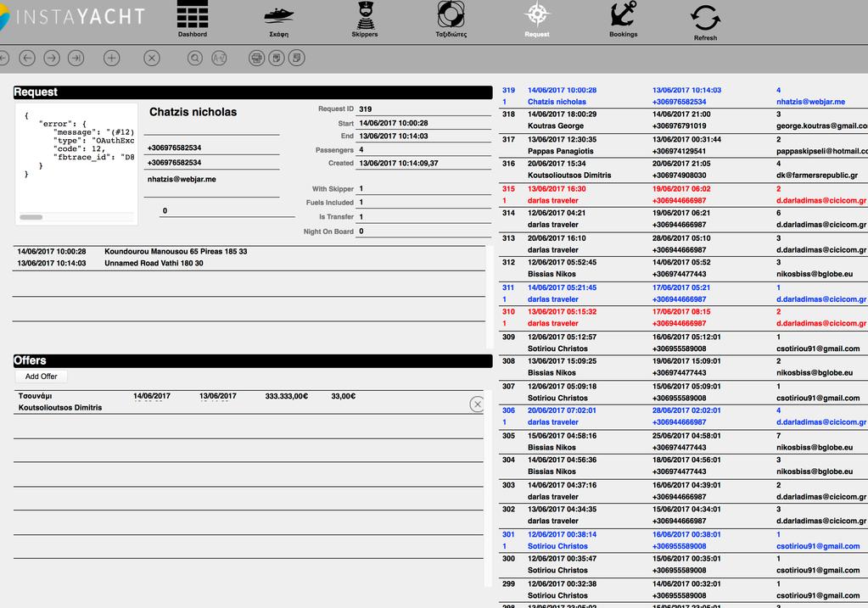The image size is (868, 608).
Task: Click the Start field 14/06/2017 10:00:28
Action: pyautogui.click(x=423, y=123)
